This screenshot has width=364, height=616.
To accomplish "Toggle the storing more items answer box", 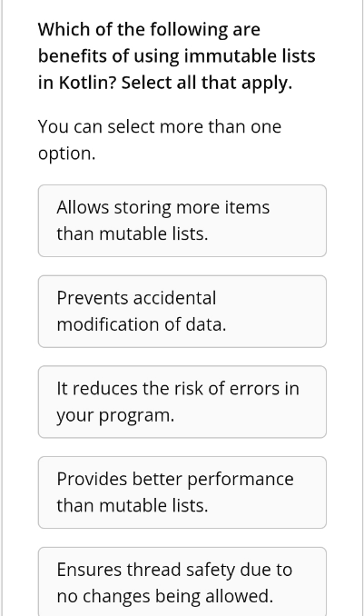I will tap(182, 221).
